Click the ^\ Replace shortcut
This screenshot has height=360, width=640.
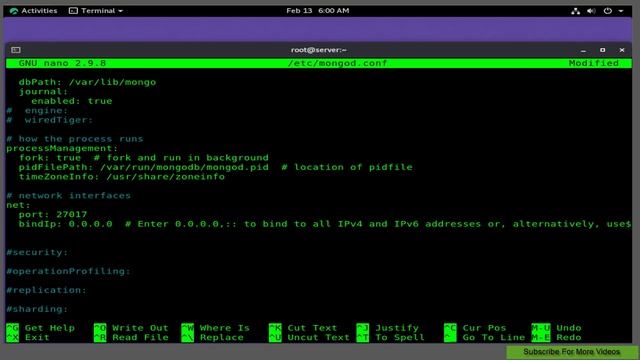pyautogui.click(x=212, y=338)
